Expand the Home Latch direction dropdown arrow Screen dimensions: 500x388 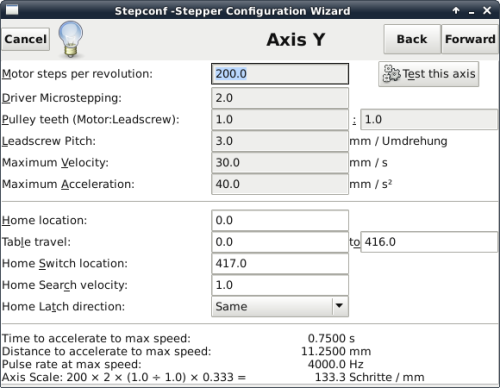(x=339, y=306)
